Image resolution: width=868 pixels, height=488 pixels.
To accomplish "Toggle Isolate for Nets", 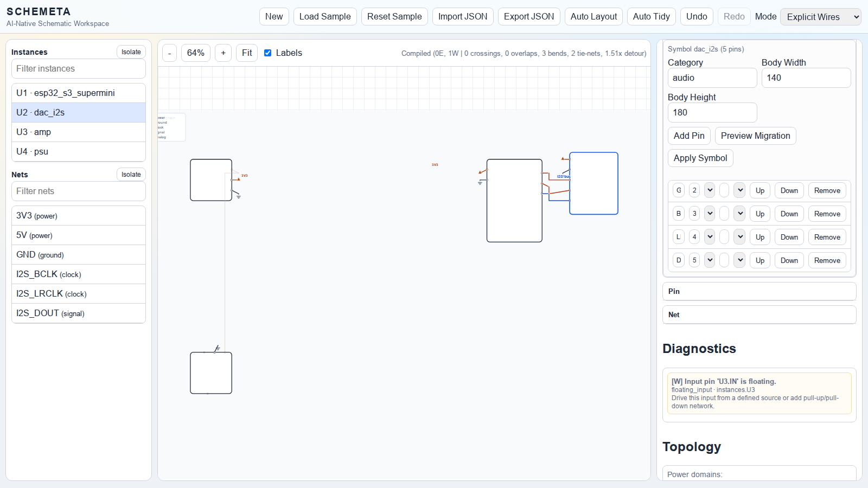I will coord(131,175).
